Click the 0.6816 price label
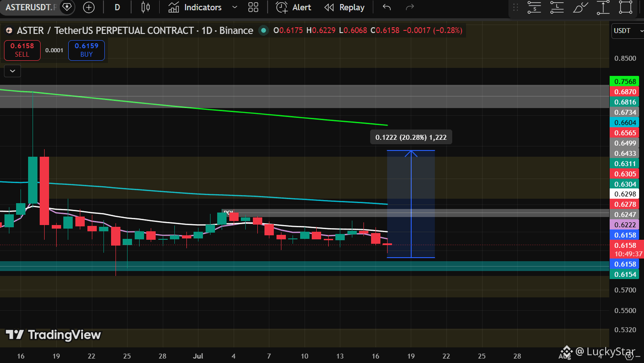 pos(624,102)
